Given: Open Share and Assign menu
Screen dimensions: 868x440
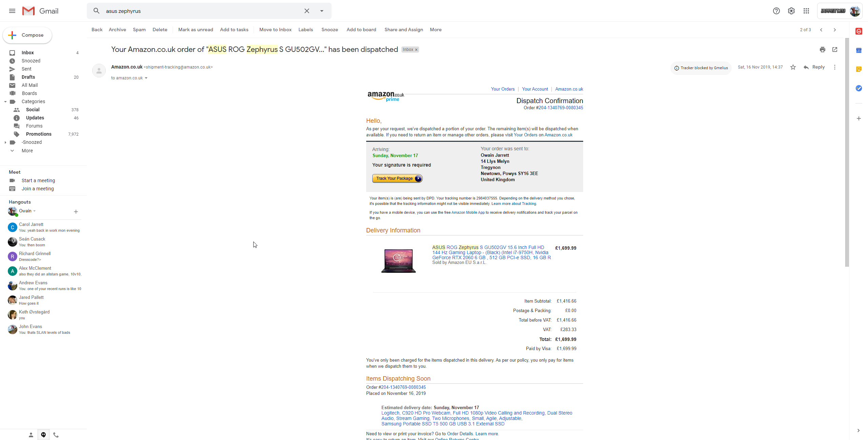Looking at the screenshot, I should tap(404, 30).
